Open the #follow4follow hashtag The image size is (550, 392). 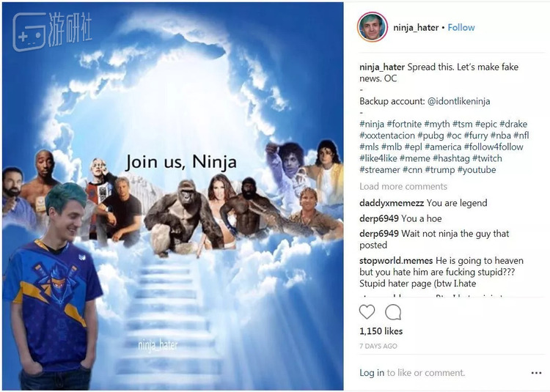coord(494,147)
